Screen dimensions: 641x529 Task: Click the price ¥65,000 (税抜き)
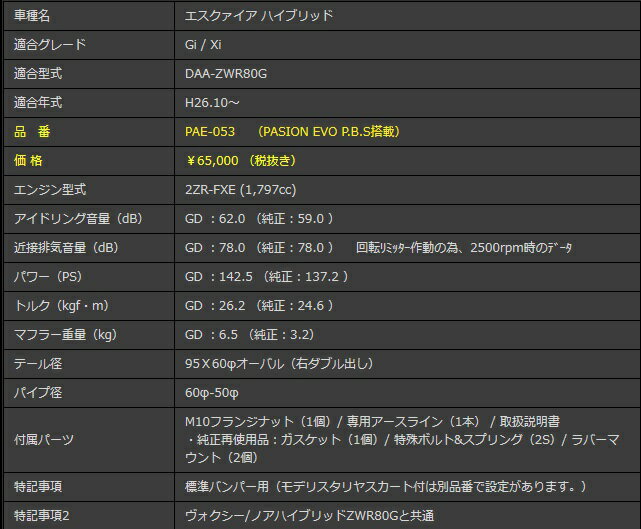click(x=240, y=160)
